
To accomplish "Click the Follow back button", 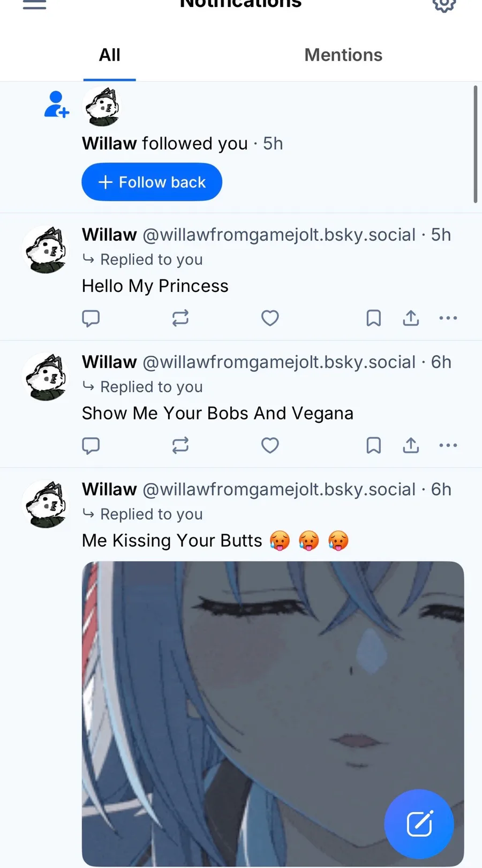I will tap(152, 182).
